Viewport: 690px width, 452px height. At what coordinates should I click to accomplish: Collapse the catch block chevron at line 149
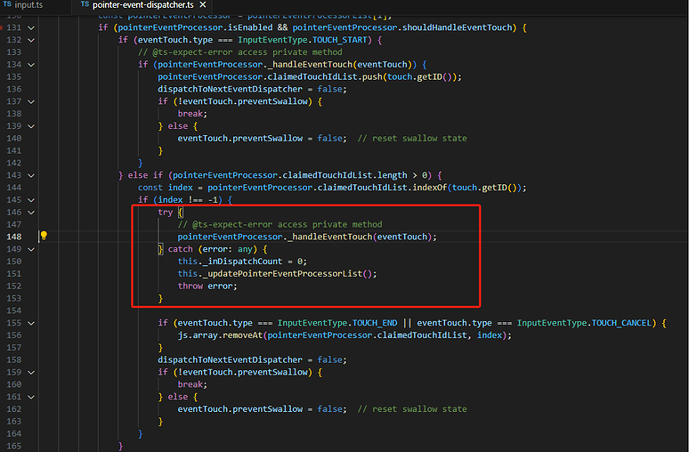click(31, 250)
